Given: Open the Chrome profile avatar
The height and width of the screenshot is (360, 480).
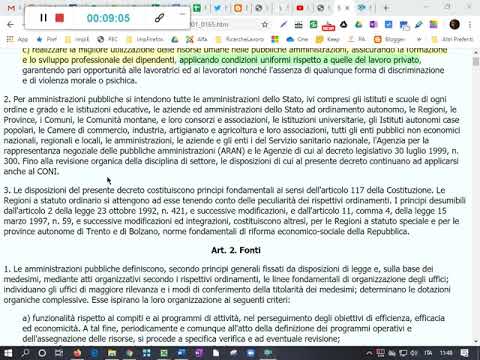Looking at the screenshot, I should (454, 24).
